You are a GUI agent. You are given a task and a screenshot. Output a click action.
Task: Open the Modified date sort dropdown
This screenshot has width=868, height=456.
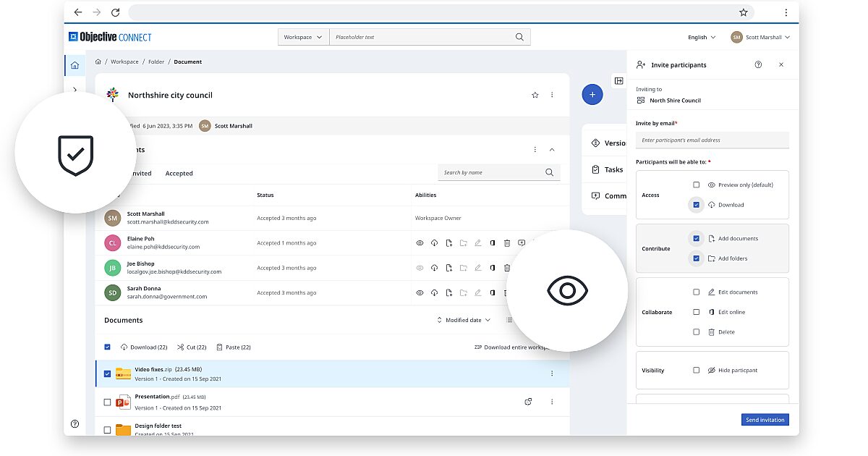[463, 318]
